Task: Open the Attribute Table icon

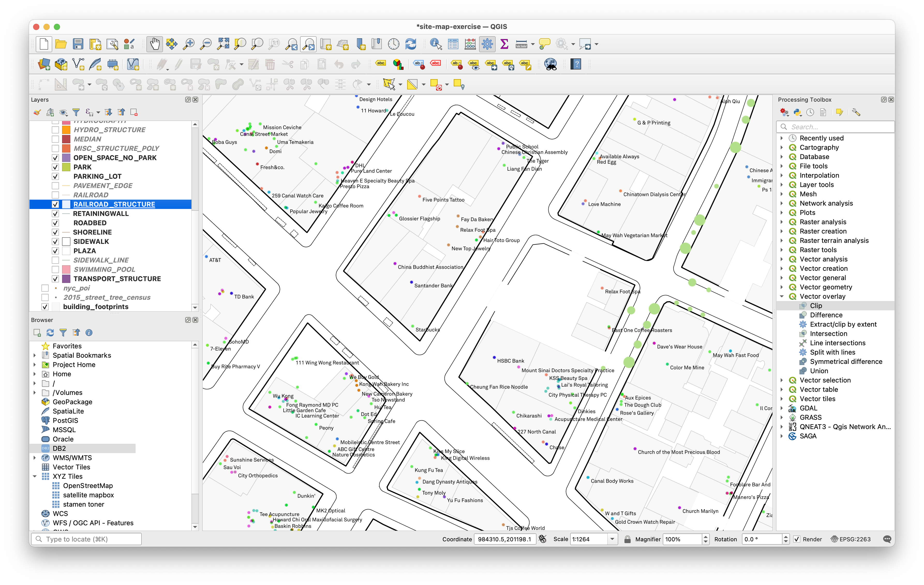Action: [x=453, y=44]
